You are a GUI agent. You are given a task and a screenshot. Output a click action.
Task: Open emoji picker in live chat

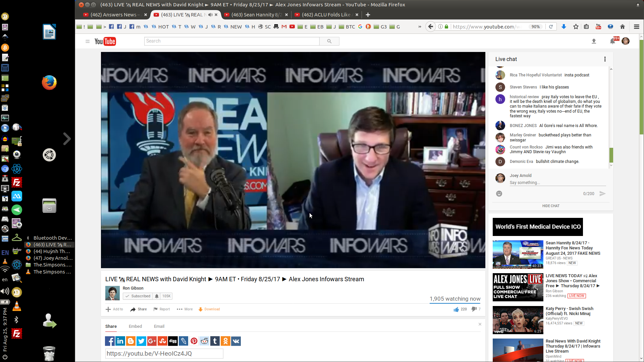click(x=499, y=193)
